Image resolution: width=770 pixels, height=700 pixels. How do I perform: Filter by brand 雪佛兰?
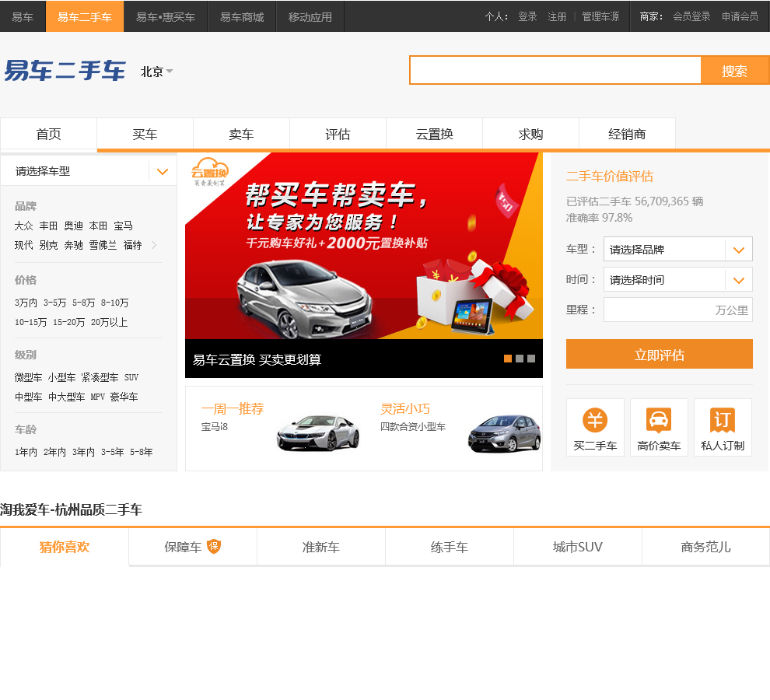tap(103, 245)
